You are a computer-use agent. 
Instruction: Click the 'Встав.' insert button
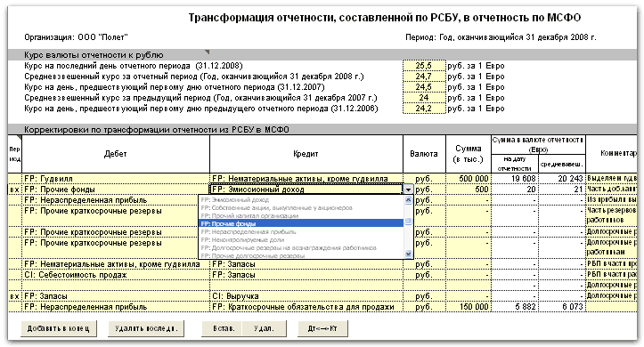click(x=222, y=328)
